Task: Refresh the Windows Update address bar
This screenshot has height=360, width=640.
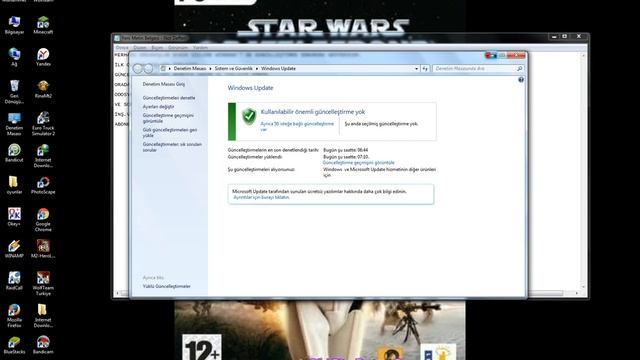Action: [425, 69]
